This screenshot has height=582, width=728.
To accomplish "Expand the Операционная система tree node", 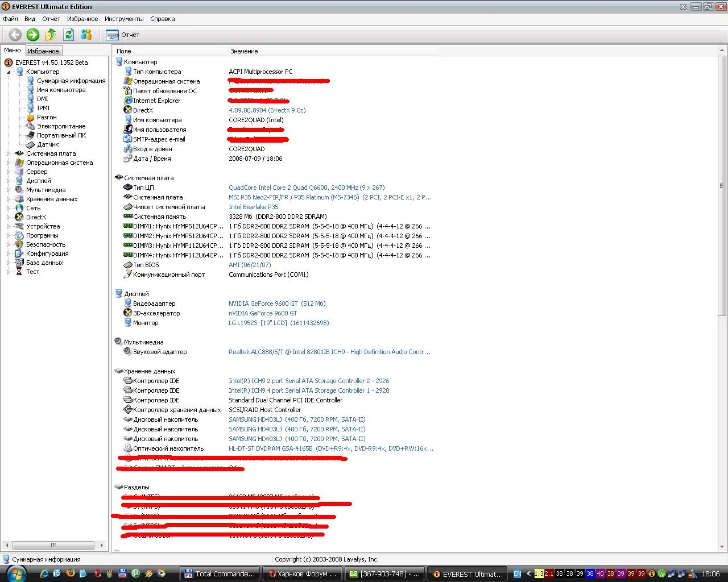I will click(x=9, y=163).
